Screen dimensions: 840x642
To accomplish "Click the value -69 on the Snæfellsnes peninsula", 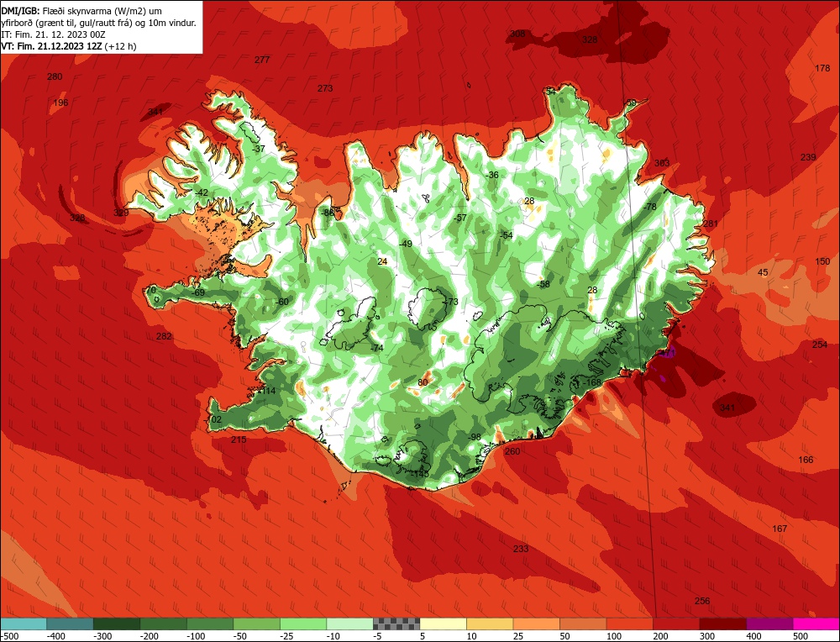I will 198,292.
